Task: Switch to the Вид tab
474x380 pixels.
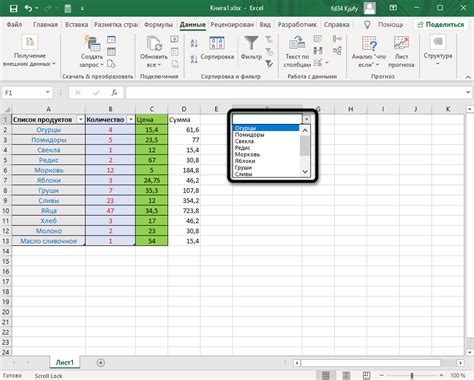Action: coord(265,24)
